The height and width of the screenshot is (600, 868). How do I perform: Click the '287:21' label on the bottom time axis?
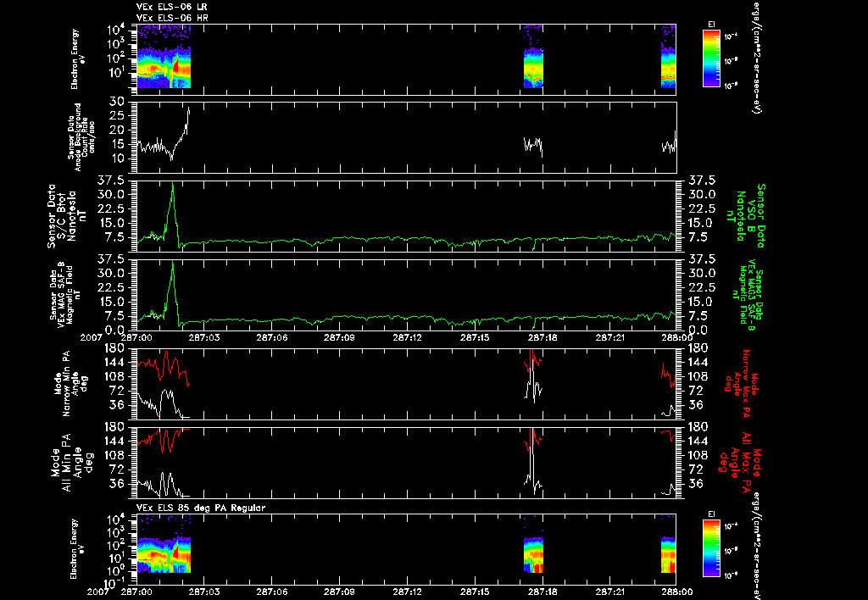609,592
